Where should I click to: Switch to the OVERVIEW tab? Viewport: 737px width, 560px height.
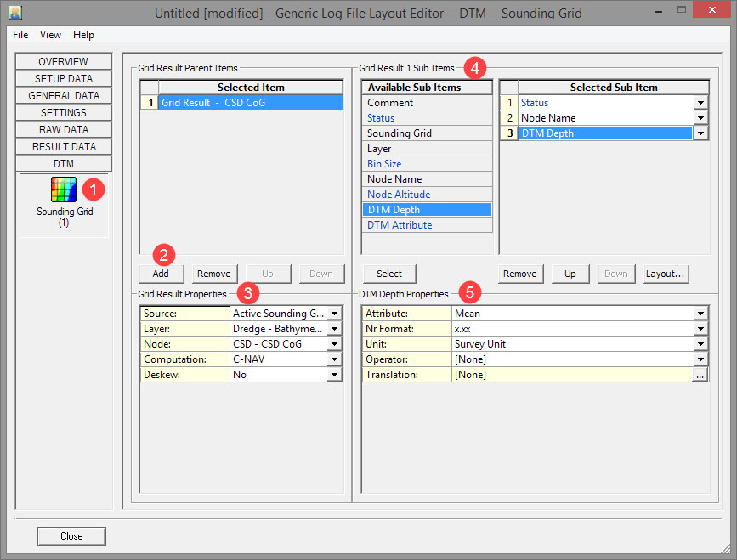pos(64,62)
